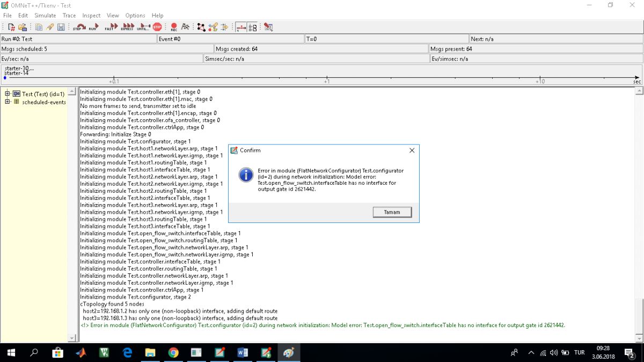Expand the scheduled-events tree node
The width and height of the screenshot is (644, 362).
pos(8,102)
